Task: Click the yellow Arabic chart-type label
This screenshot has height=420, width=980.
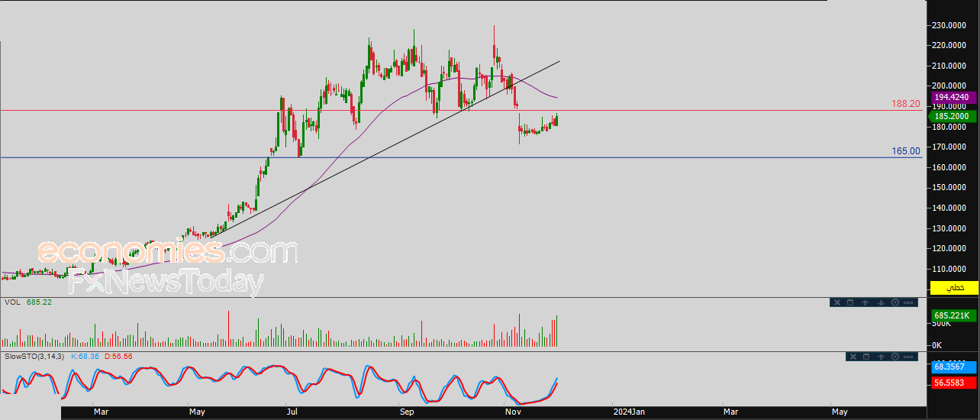Action: click(954, 287)
